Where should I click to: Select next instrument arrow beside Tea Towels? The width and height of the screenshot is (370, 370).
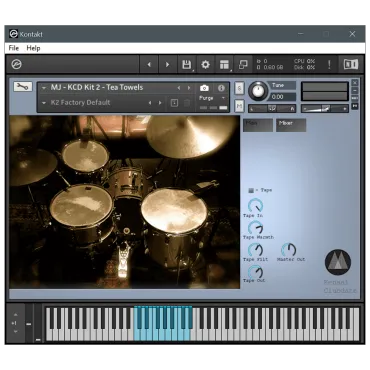(x=189, y=88)
